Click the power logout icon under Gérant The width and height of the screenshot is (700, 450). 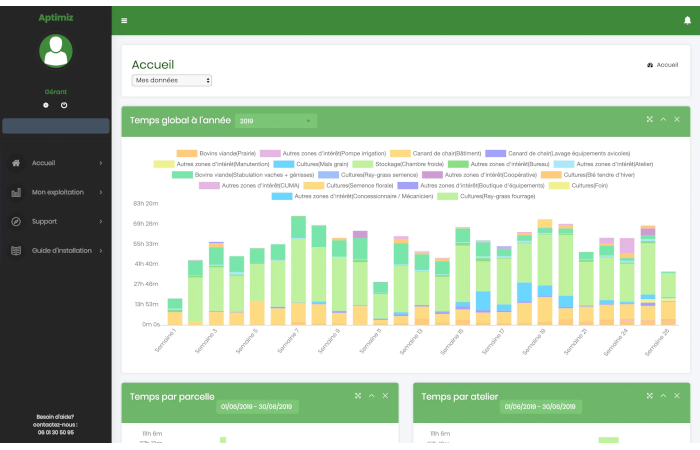click(x=64, y=105)
